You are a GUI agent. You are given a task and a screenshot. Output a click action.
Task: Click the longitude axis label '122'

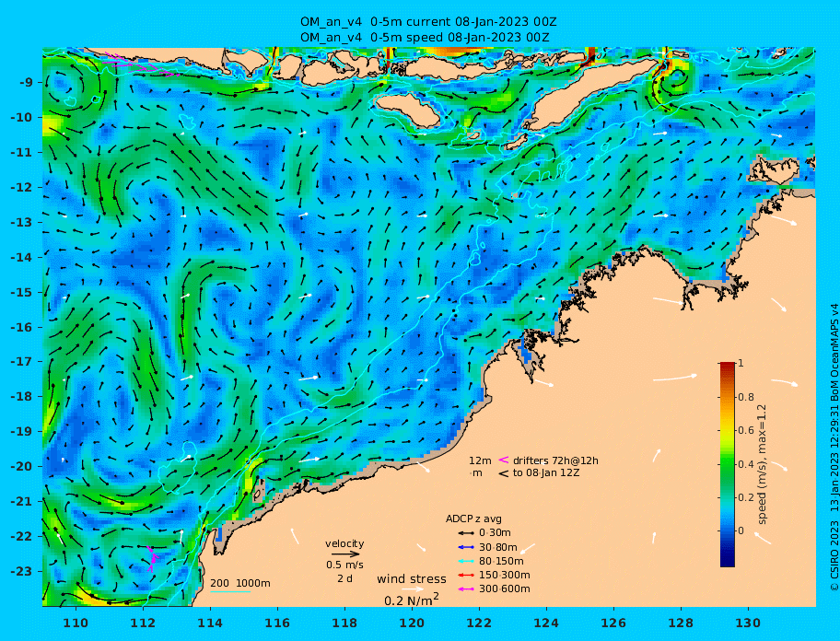tap(480, 624)
